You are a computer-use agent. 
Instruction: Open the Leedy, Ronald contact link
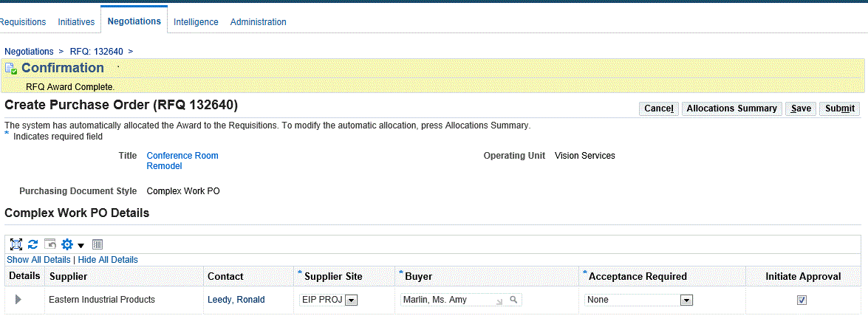[x=236, y=300]
